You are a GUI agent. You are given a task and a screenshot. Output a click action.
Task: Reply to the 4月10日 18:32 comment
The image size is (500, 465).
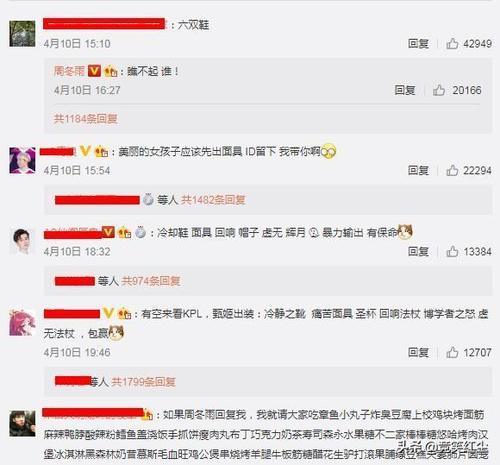418,251
